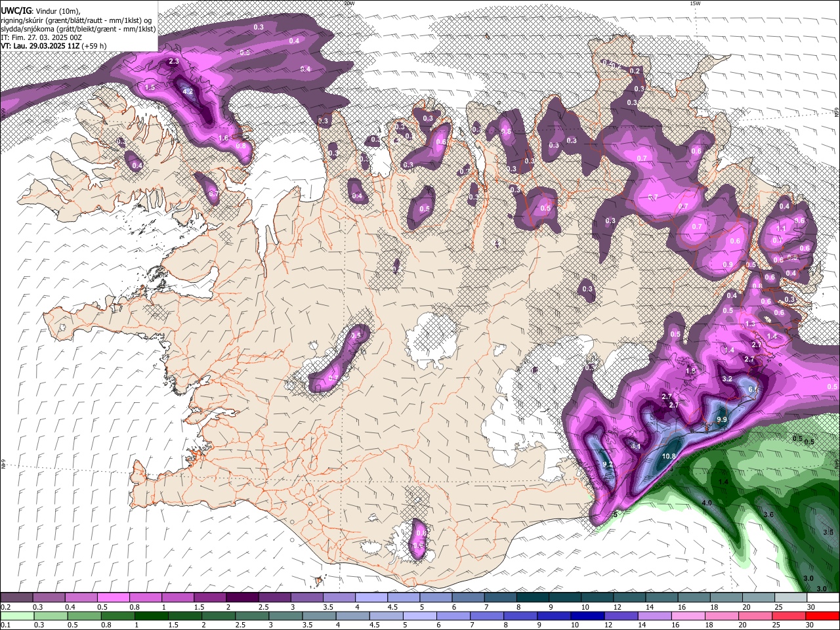This screenshot has width=840, height=630.
Task: Click the bright red 30 swatch in lower legend row
Action: pyautogui.click(x=822, y=616)
